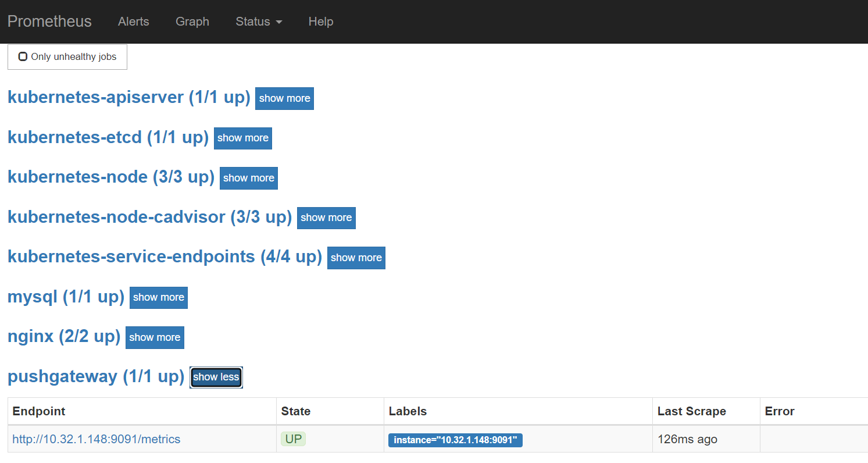Click the instance="10.32.1.148:9091" label badge
This screenshot has width=868, height=463.
click(x=455, y=440)
